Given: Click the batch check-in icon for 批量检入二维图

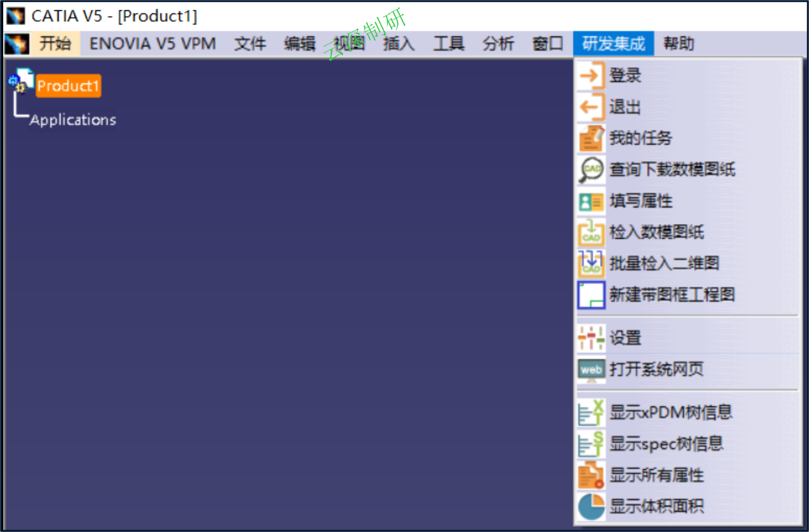Looking at the screenshot, I should pyautogui.click(x=591, y=263).
